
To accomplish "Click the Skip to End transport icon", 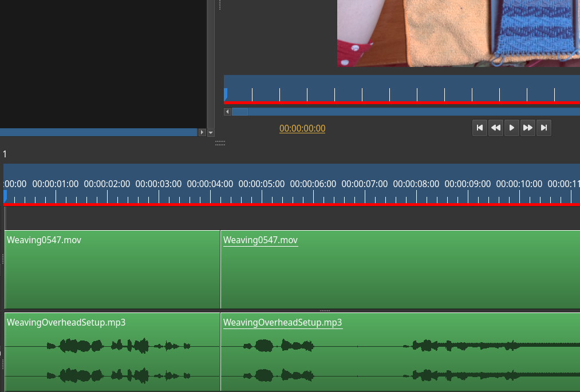I will pos(544,128).
